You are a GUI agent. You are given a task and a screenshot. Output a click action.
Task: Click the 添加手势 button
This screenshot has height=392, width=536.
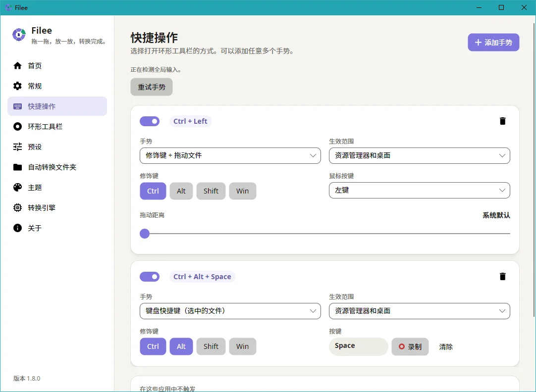click(x=493, y=43)
